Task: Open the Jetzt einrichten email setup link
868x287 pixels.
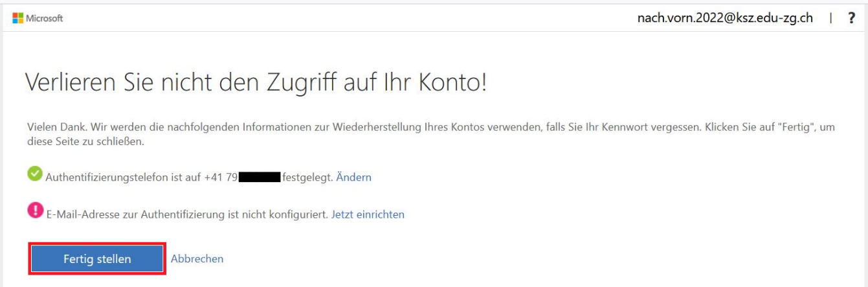Action: 368,214
